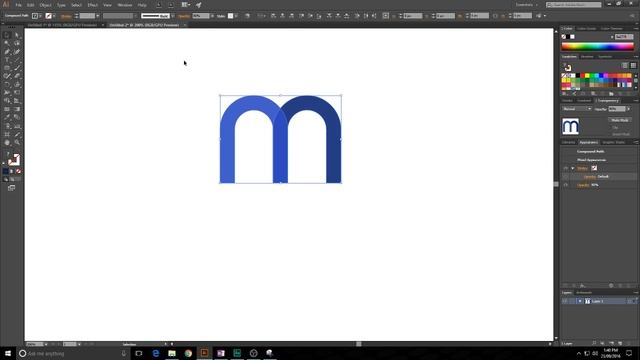Switch swatches to thumbnail grid view icon
Screen dimensions: 640x360
(633, 65)
